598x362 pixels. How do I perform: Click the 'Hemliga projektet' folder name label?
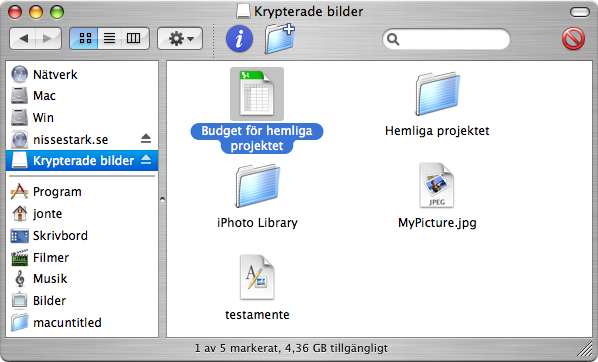(x=437, y=131)
